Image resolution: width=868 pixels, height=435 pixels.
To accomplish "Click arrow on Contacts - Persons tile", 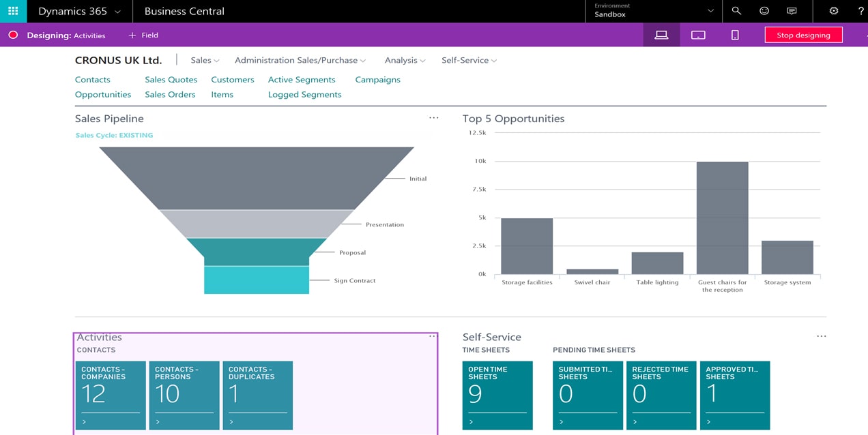I will coord(158,422).
